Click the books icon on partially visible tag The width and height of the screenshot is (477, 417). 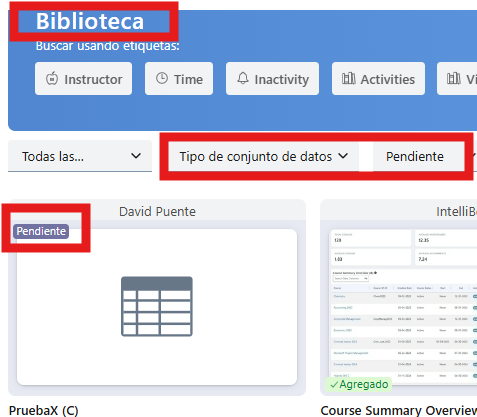point(454,79)
